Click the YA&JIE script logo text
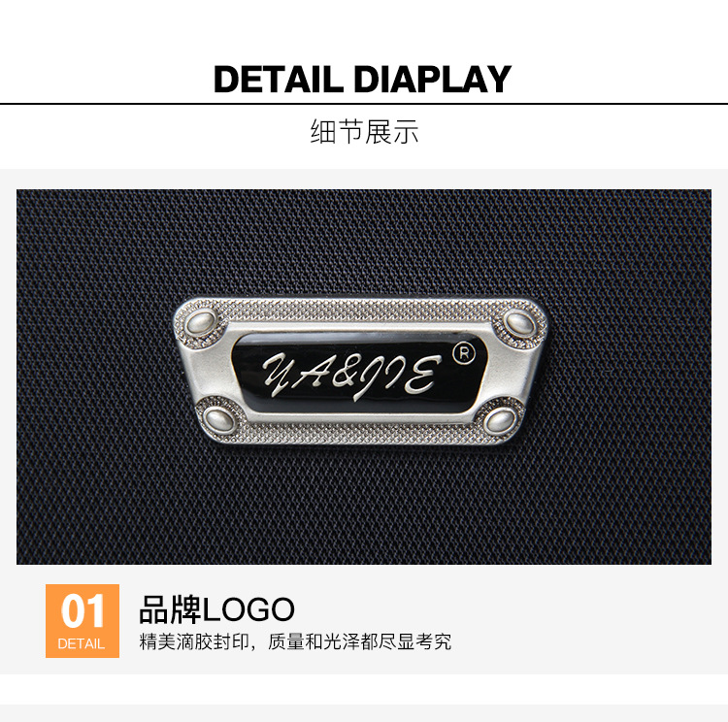Image resolution: width=728 pixels, height=722 pixels. coord(351,376)
